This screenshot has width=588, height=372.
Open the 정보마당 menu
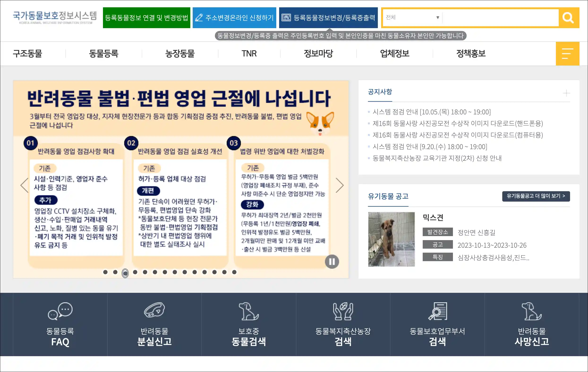318,53
